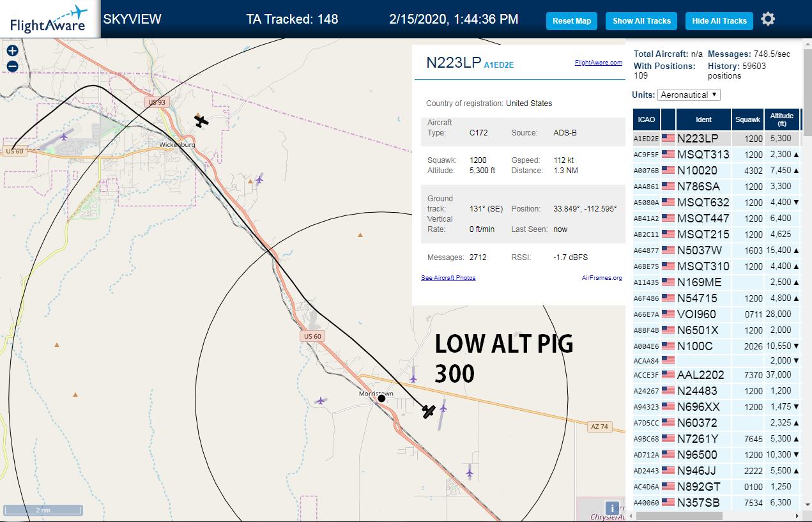Image resolution: width=812 pixels, height=522 pixels.
Task: Click Hide All Tracks button
Action: coord(719,21)
